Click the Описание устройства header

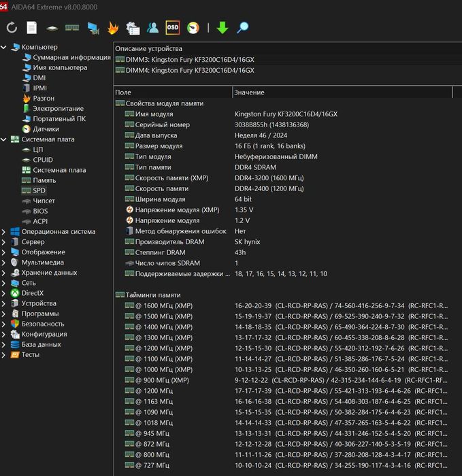click(x=288, y=48)
